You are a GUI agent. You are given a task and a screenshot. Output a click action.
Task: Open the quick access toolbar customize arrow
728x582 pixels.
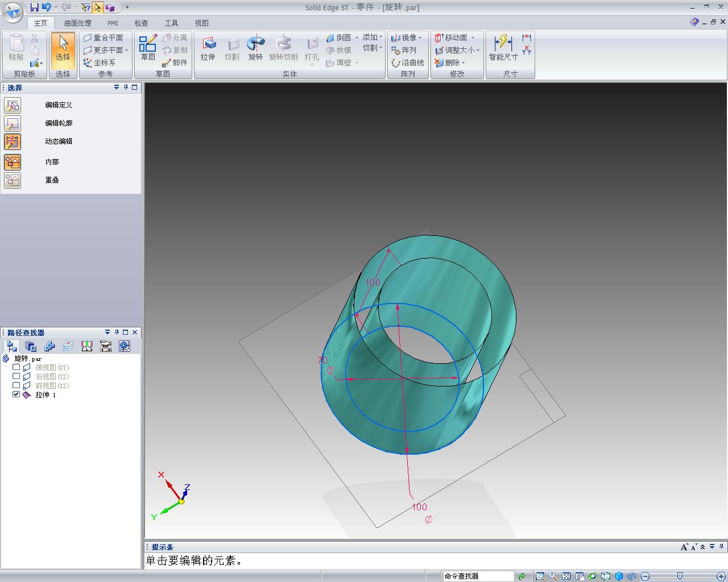pos(127,7)
